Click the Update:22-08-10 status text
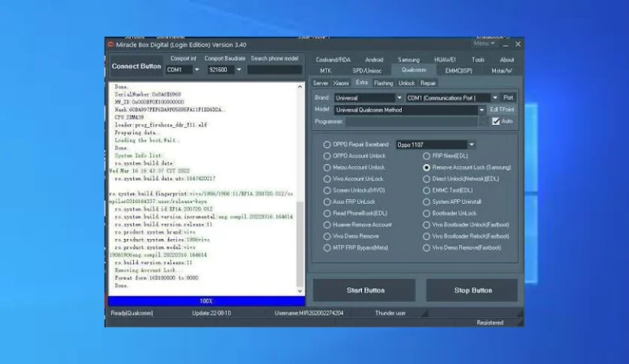The image size is (629, 364). (x=211, y=313)
